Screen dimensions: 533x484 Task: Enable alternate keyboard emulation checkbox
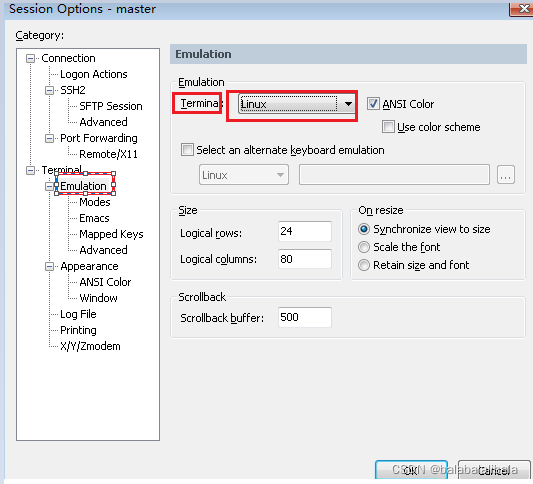coord(187,150)
